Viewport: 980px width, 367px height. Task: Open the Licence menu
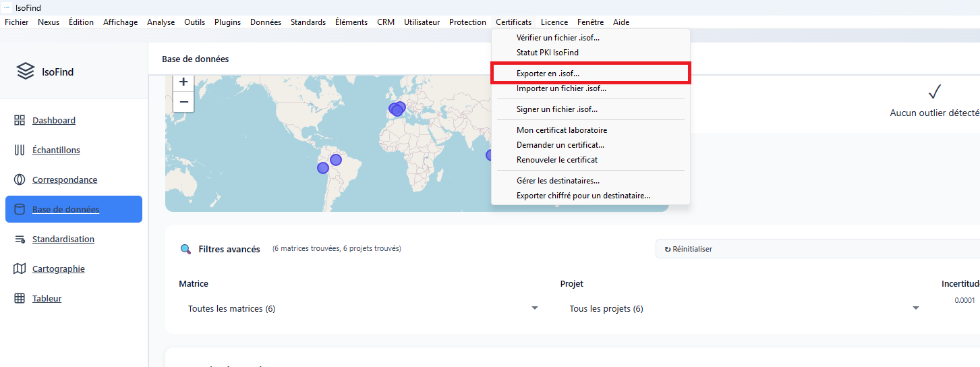[x=554, y=22]
